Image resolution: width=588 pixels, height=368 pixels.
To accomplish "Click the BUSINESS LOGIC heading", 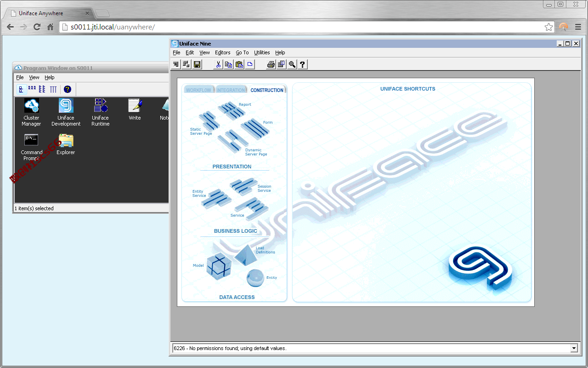I will [236, 231].
